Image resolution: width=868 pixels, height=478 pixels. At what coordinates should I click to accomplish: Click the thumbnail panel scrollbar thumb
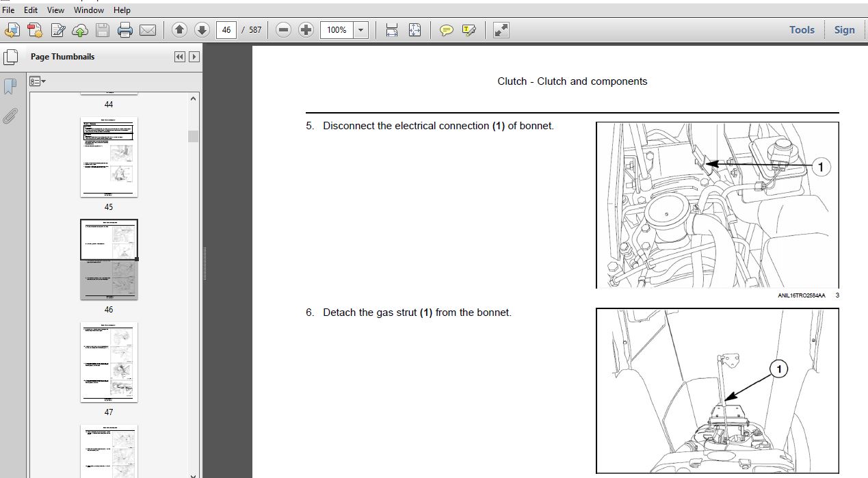[x=193, y=136]
